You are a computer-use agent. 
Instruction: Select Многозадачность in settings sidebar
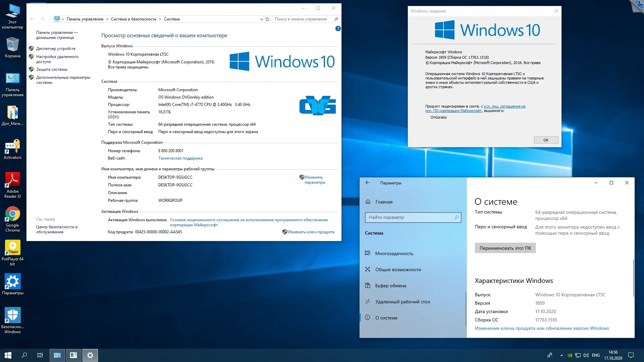click(x=394, y=253)
